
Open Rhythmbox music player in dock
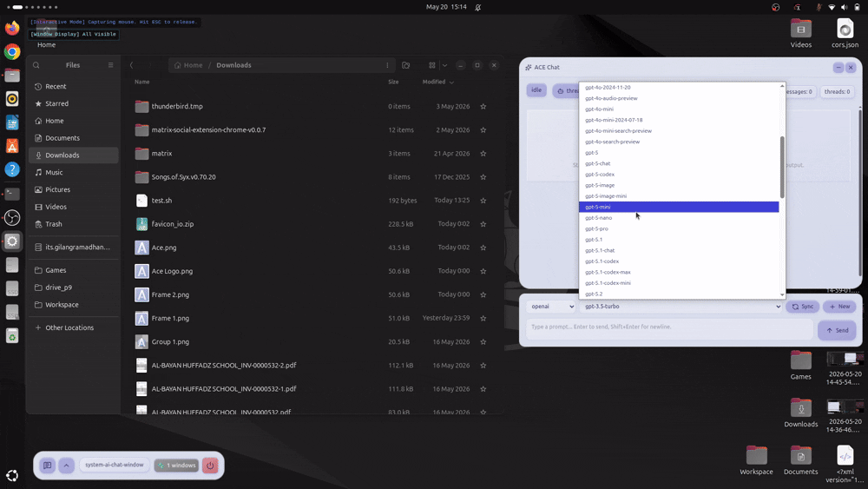[12, 98]
